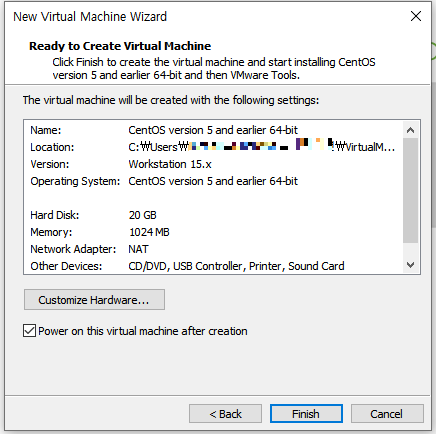Close the wizard with the X icon
The image size is (436, 434).
coord(416,16)
